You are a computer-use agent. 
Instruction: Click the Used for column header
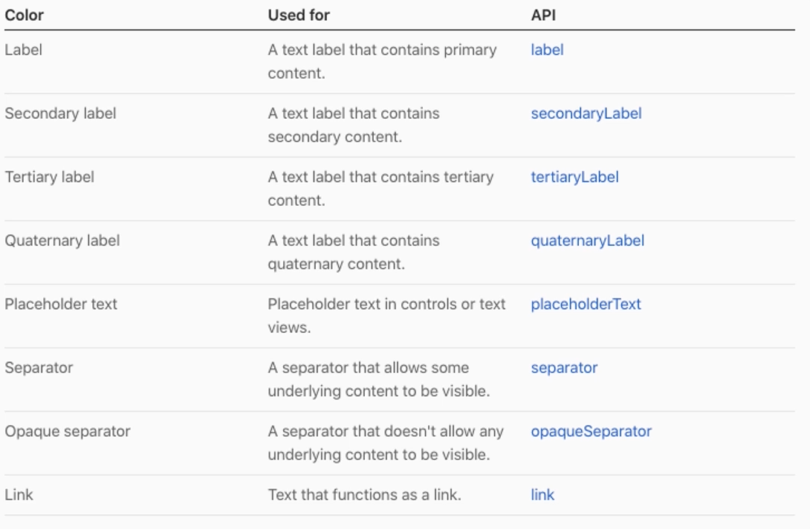click(x=299, y=15)
